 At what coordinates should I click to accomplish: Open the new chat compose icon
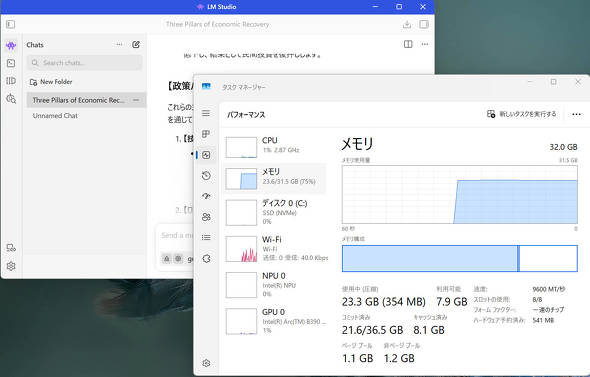(136, 45)
